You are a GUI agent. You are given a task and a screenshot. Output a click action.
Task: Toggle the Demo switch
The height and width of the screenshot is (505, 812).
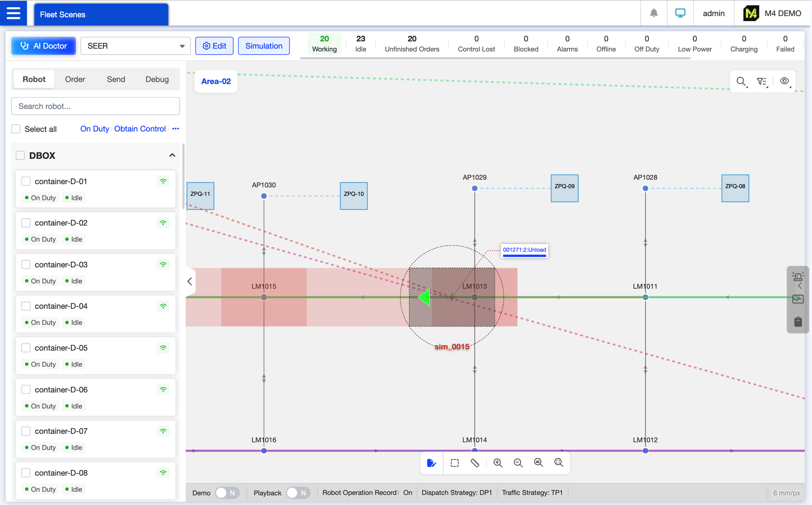coord(227,493)
